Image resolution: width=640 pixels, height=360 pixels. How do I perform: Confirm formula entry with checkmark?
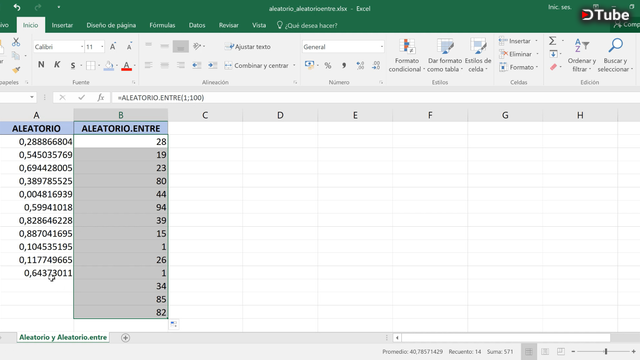[82, 98]
